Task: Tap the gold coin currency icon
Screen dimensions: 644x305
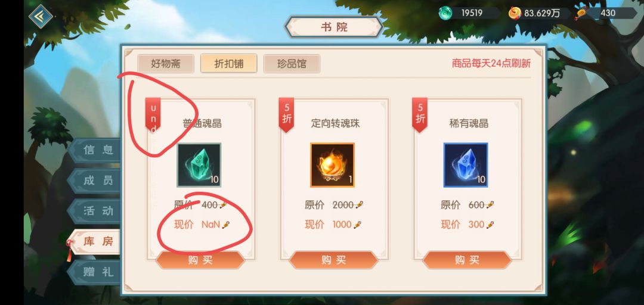Action: pos(515,13)
